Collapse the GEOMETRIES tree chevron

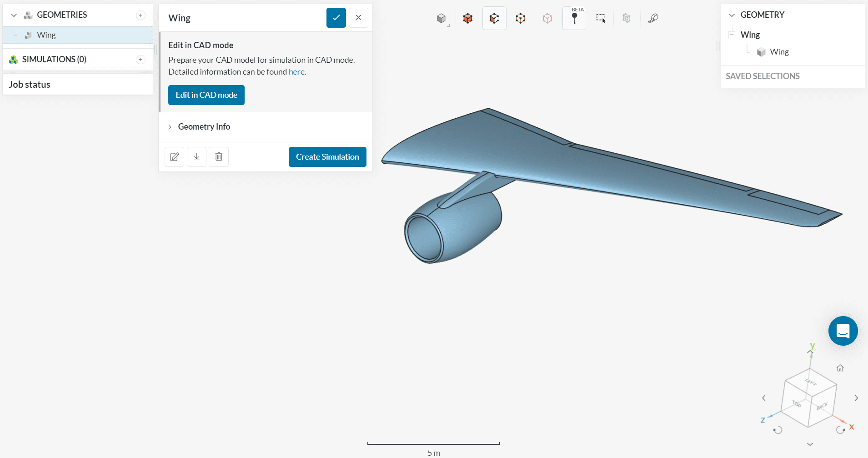(14, 15)
